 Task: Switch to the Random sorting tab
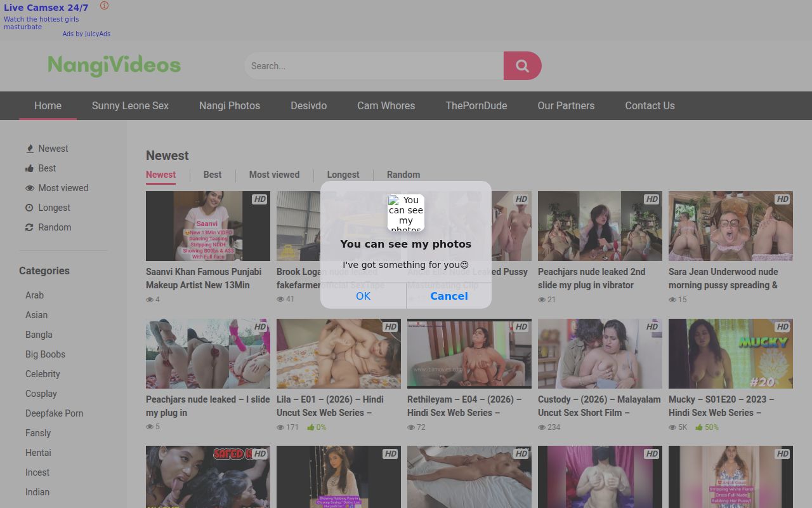click(403, 175)
